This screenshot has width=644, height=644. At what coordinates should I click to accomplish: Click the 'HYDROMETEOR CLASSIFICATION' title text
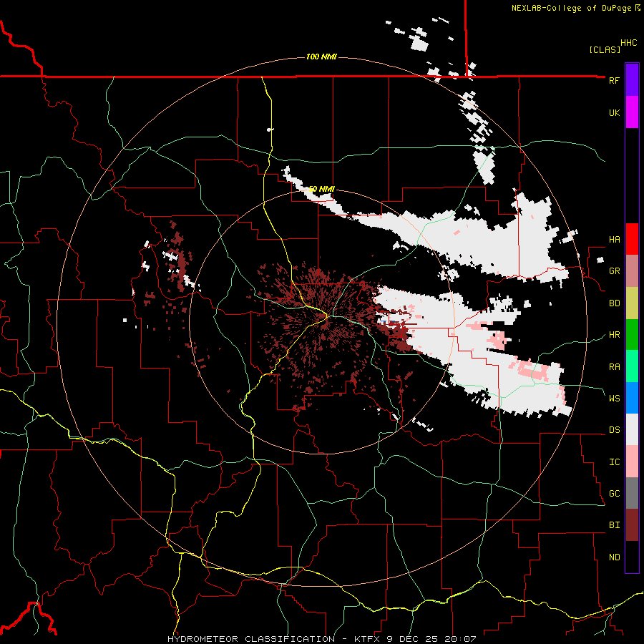coord(251,639)
